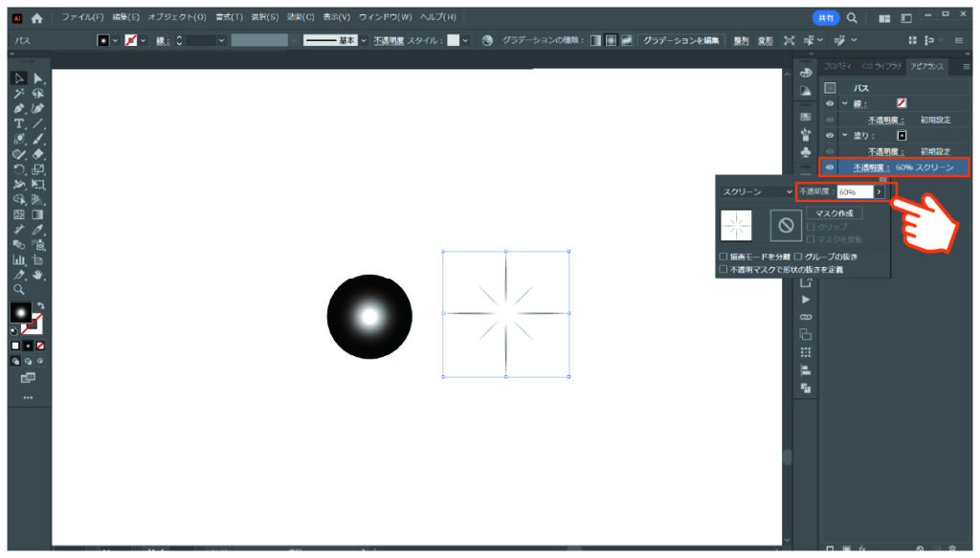Select the Line Segment tool
Image resolution: width=980 pixels, height=558 pixels.
point(38,123)
